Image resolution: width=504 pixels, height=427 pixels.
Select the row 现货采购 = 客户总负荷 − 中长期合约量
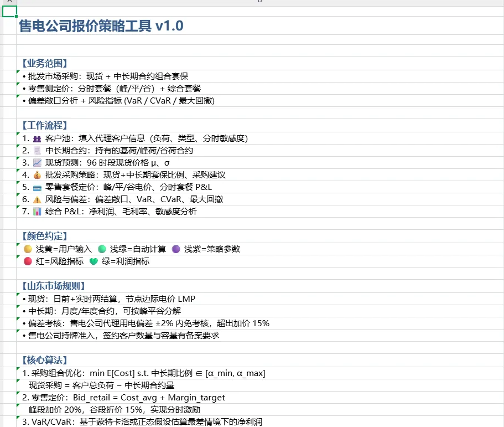259,385
